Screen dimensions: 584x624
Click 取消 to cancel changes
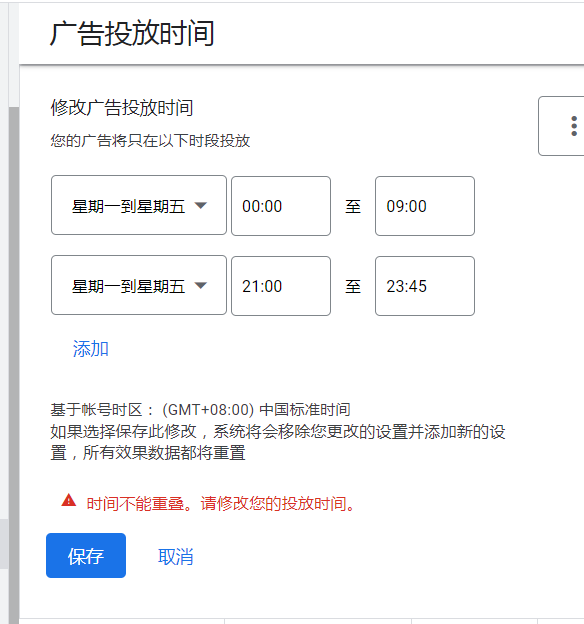(x=176, y=556)
